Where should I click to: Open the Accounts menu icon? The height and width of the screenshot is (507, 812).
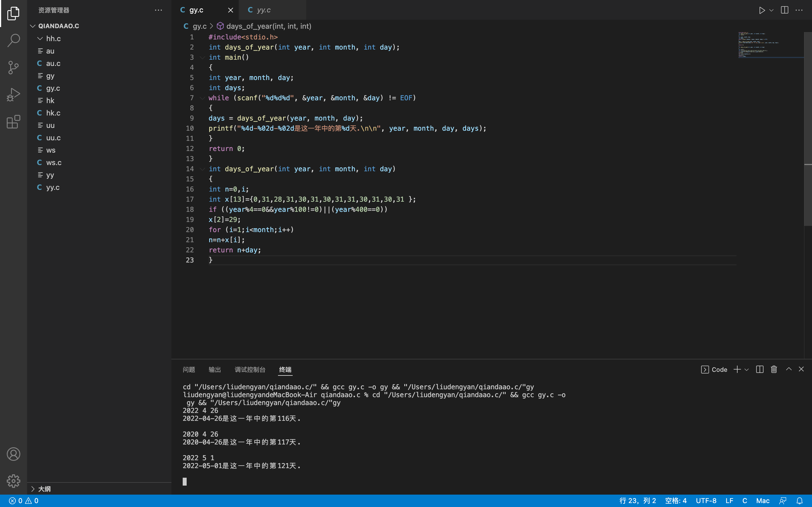point(14,454)
